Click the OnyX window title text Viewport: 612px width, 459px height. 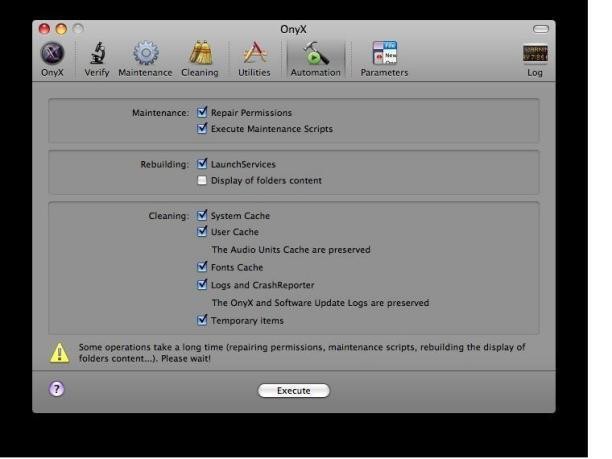coord(294,29)
